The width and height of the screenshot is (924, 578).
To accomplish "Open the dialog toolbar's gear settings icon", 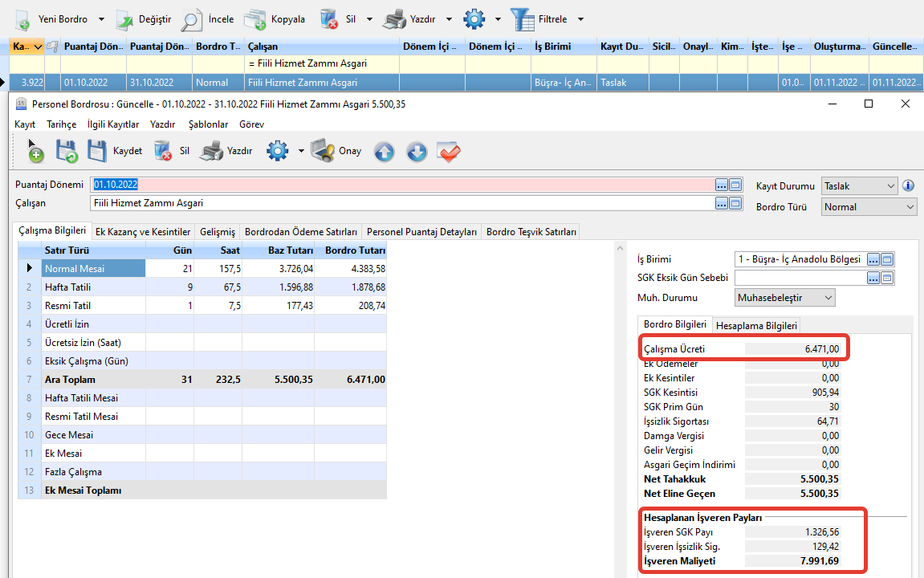I will (x=278, y=151).
